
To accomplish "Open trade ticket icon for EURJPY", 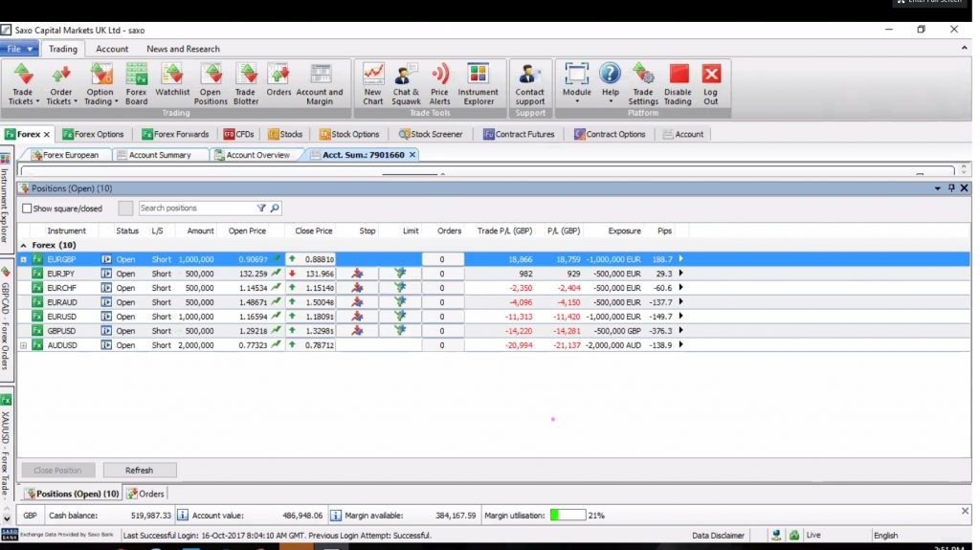I will point(106,274).
